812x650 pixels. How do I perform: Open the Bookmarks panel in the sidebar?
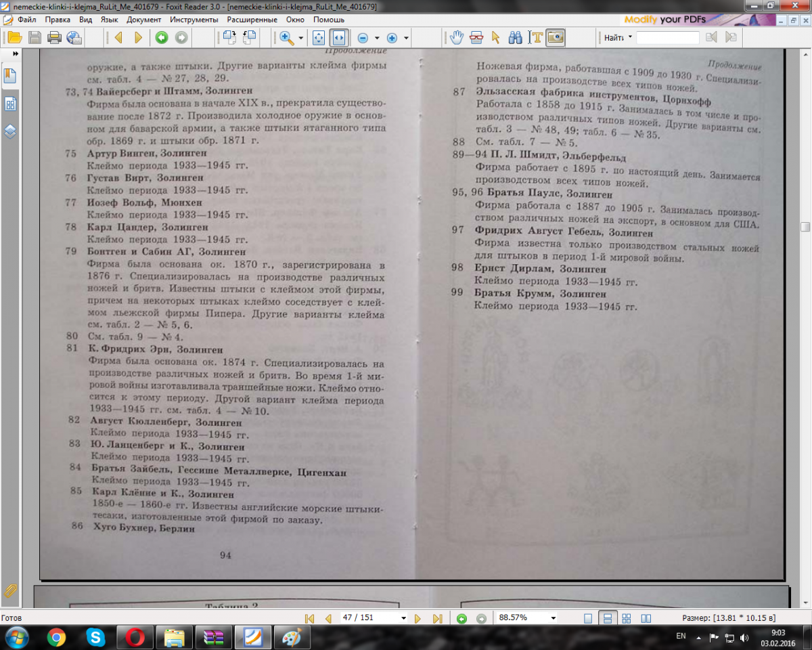(x=10, y=76)
